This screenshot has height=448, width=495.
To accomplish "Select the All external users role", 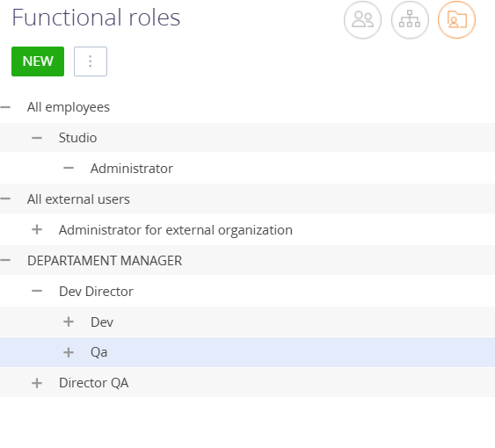I will pyautogui.click(x=78, y=199).
